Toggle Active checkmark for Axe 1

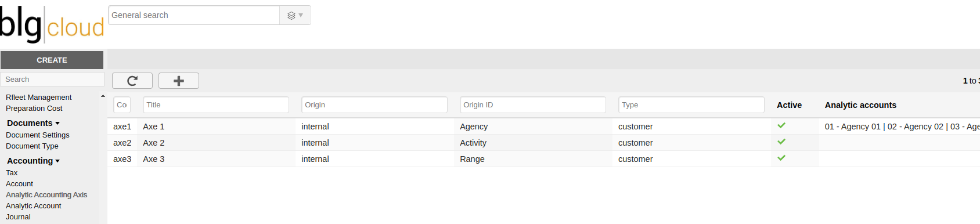pos(781,125)
